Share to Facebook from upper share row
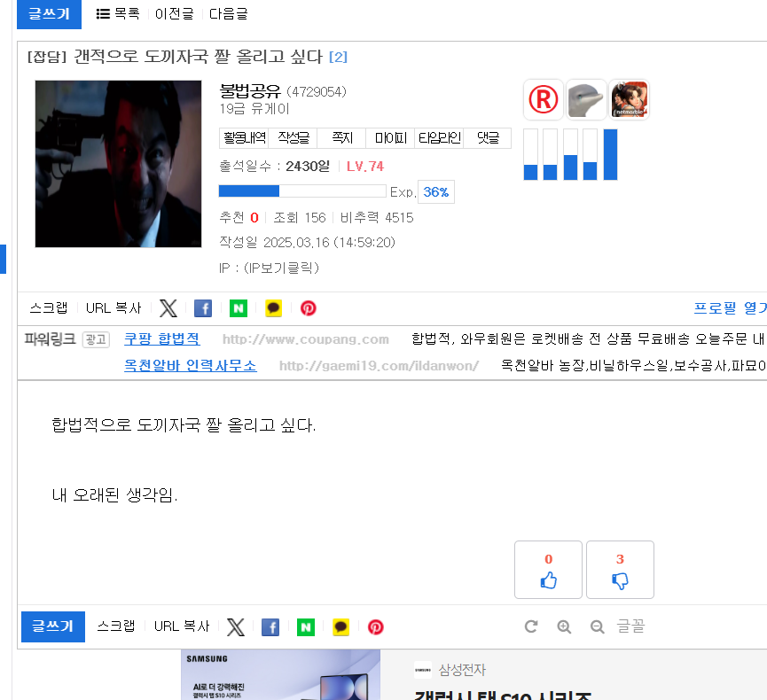Screen dimensions: 767x700 click(x=203, y=308)
